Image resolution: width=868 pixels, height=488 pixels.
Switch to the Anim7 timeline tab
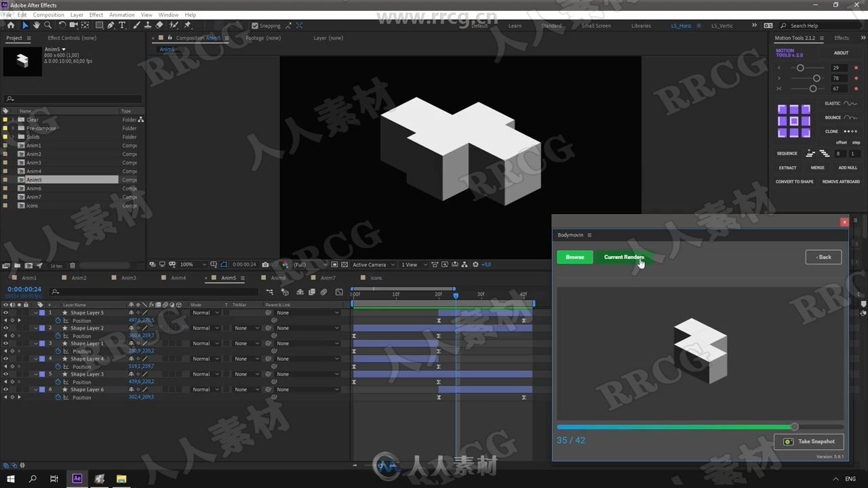point(328,278)
